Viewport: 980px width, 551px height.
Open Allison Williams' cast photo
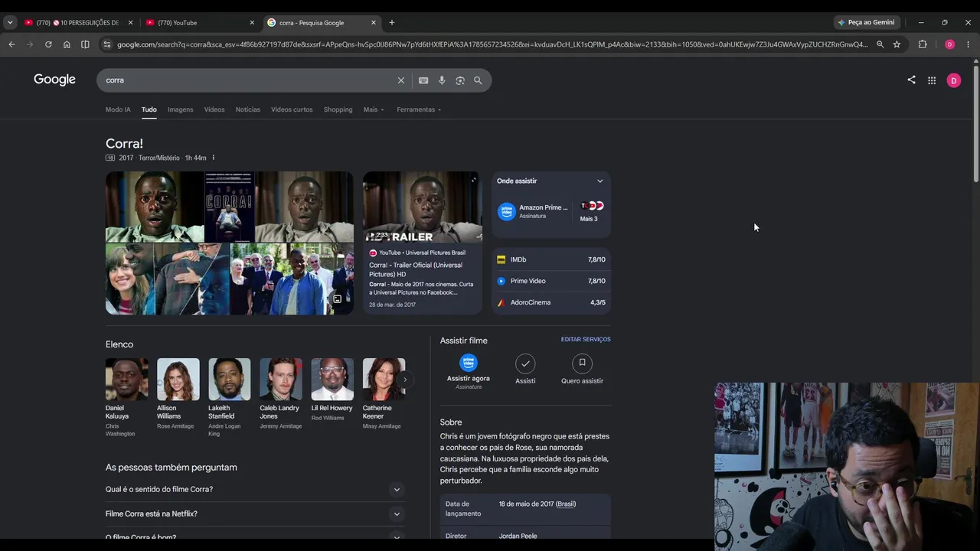tap(178, 380)
